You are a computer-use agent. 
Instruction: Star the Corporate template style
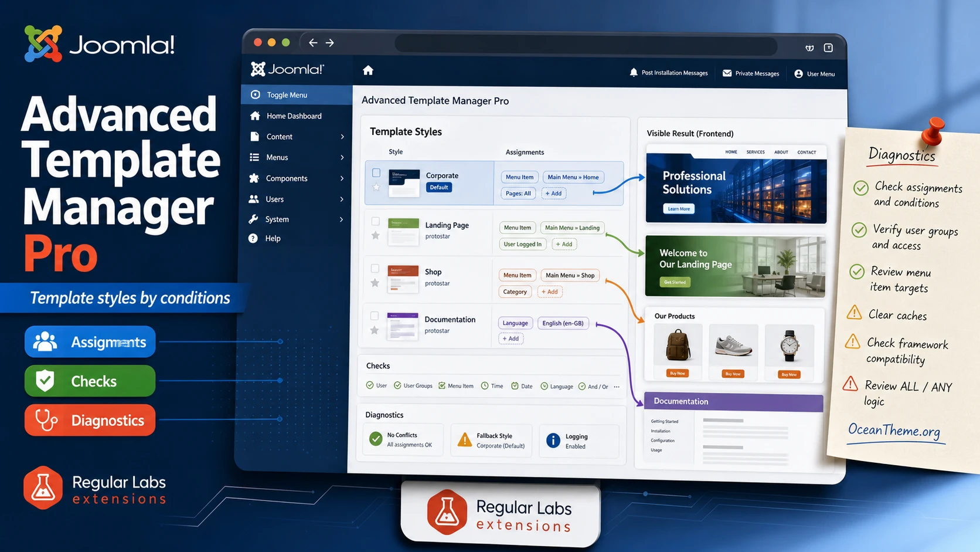click(376, 188)
